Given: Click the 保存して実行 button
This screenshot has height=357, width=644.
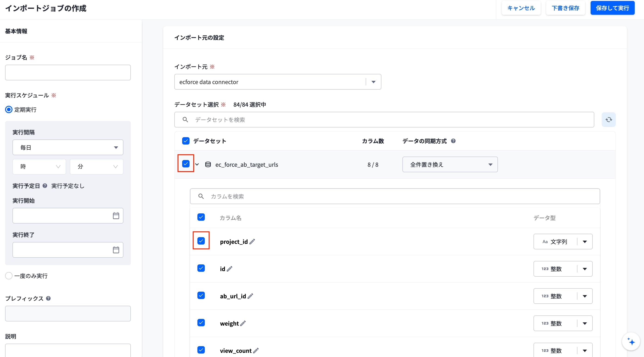Looking at the screenshot, I should [612, 8].
